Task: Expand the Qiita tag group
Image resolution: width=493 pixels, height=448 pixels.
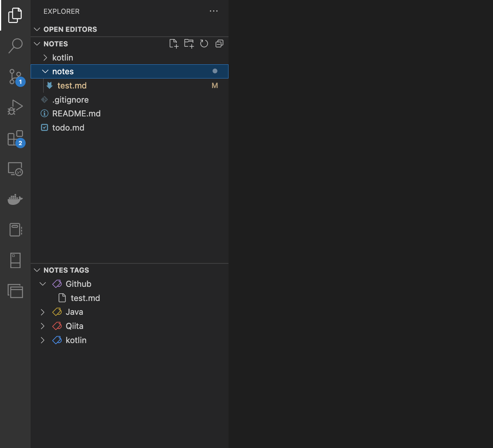Action: (42, 326)
